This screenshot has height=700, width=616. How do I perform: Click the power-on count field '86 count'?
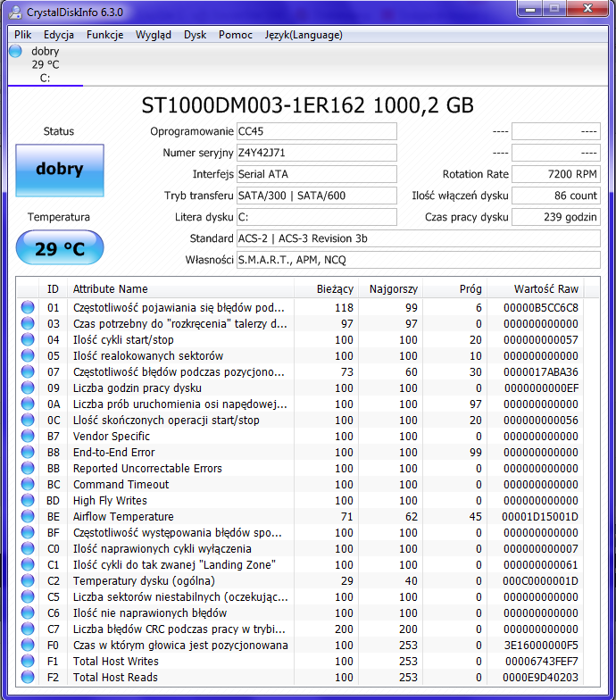click(x=555, y=196)
